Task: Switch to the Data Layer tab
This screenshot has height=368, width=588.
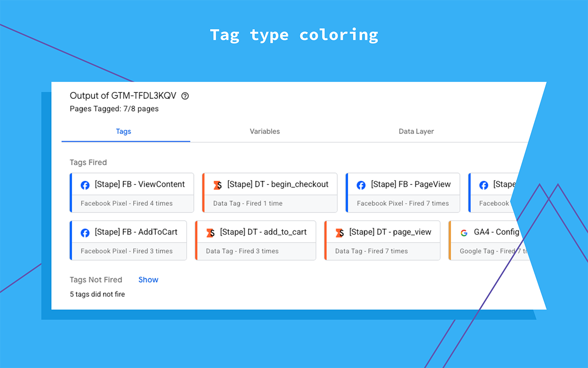Action: (x=416, y=132)
